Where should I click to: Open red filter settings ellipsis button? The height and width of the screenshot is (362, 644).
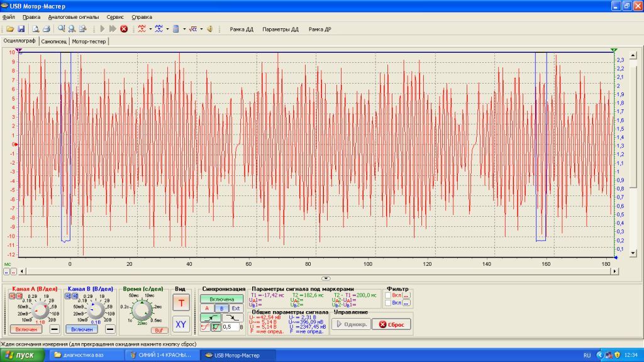pyautogui.click(x=406, y=295)
